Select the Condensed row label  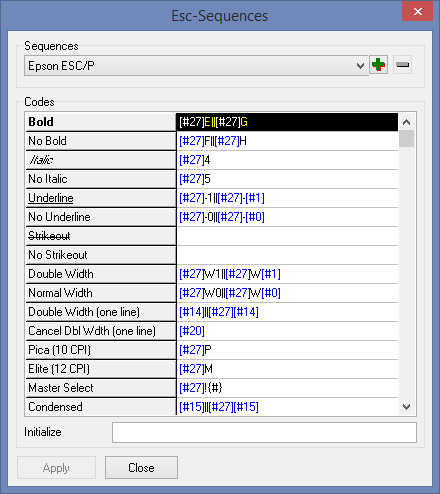(101, 407)
